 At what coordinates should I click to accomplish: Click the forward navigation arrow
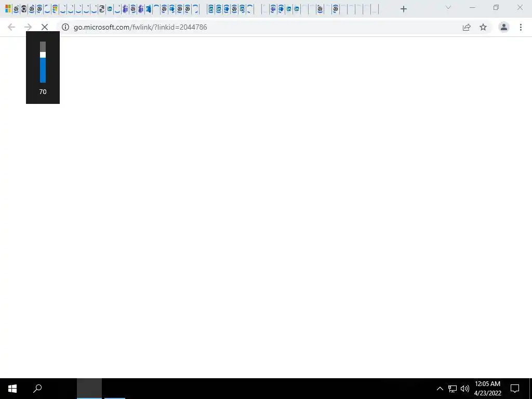(28, 27)
